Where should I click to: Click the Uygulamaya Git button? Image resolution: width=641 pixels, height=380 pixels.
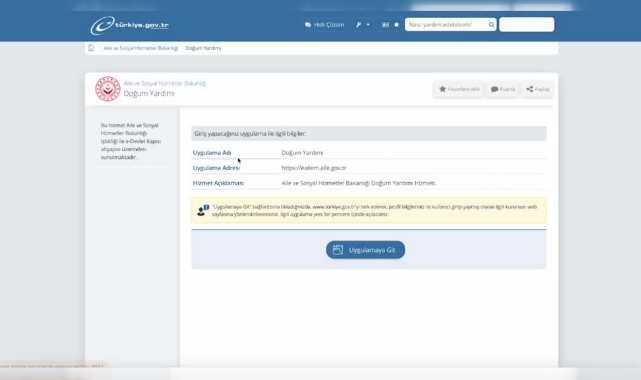(365, 250)
